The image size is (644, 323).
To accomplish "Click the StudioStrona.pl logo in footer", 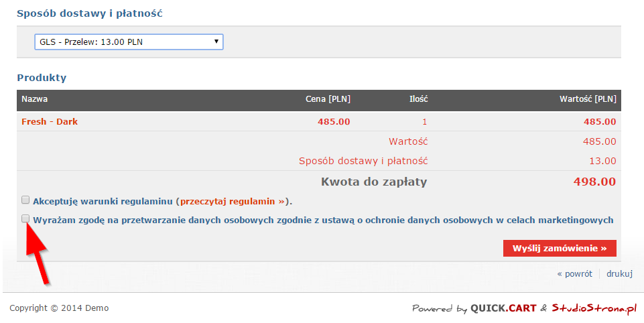I will tap(594, 308).
